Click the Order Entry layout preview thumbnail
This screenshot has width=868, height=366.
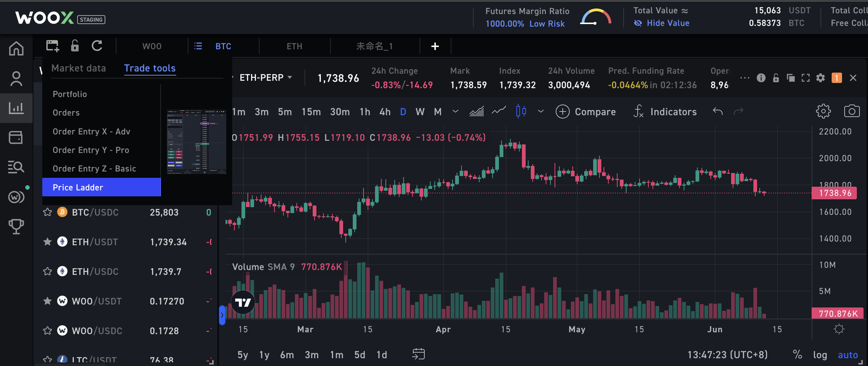click(196, 142)
